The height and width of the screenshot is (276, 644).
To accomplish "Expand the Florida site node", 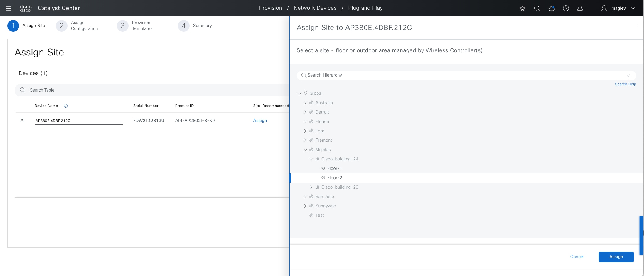I will (x=305, y=121).
